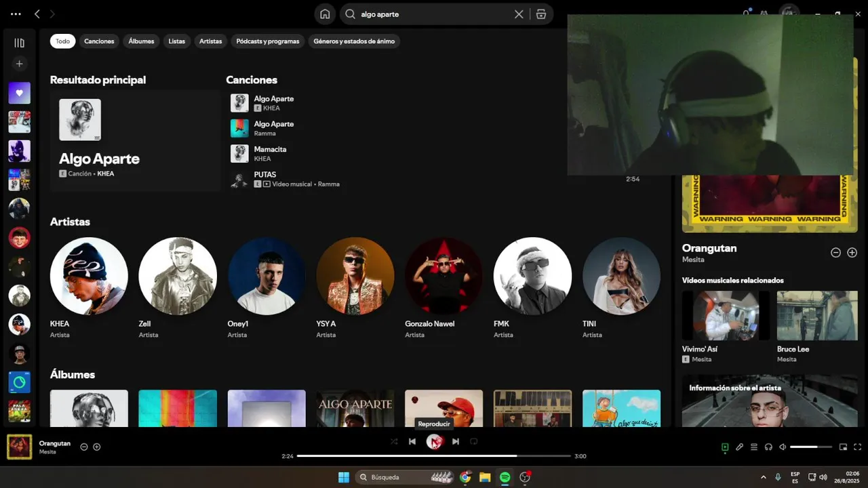This screenshot has height=488, width=868.
Task: Open the Browse icon next to search
Action: coord(540,14)
